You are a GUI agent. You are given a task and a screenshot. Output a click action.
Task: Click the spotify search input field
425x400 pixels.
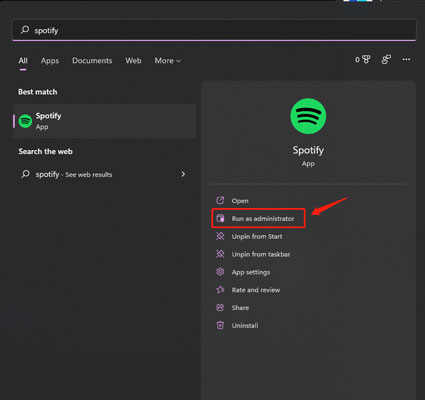[x=214, y=30]
